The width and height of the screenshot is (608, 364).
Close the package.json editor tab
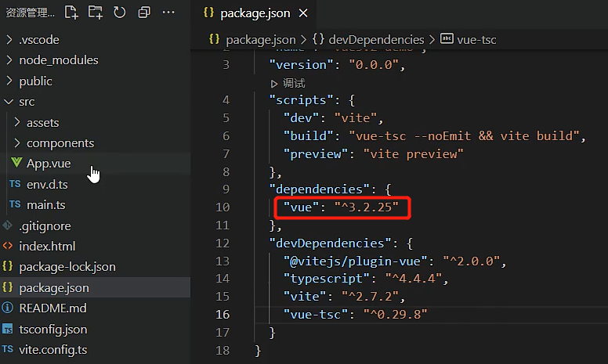coord(303,13)
